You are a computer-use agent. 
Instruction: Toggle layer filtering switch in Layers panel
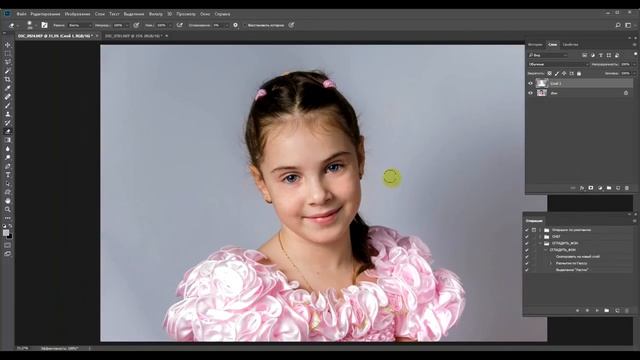(x=635, y=54)
